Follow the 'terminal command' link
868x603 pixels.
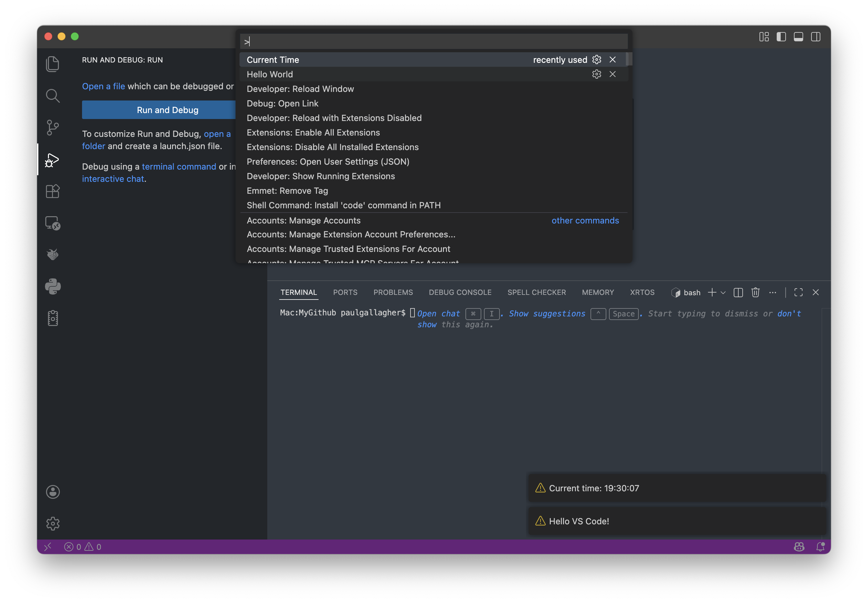click(179, 167)
